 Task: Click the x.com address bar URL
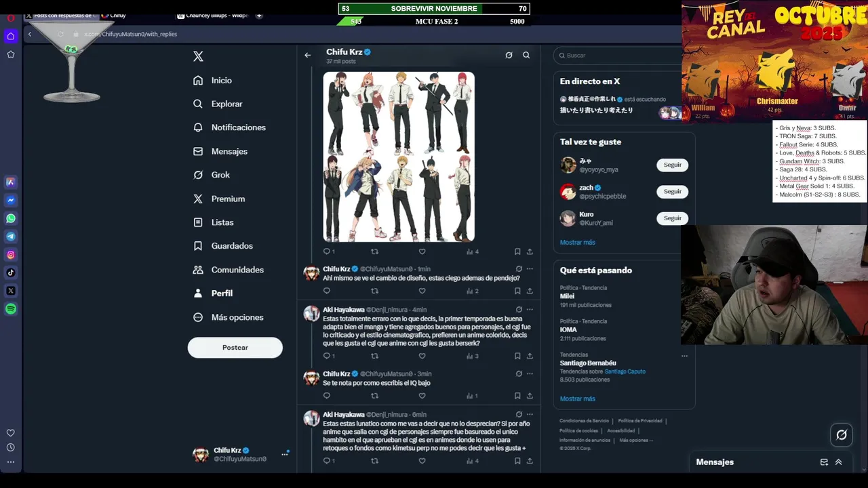click(x=131, y=34)
